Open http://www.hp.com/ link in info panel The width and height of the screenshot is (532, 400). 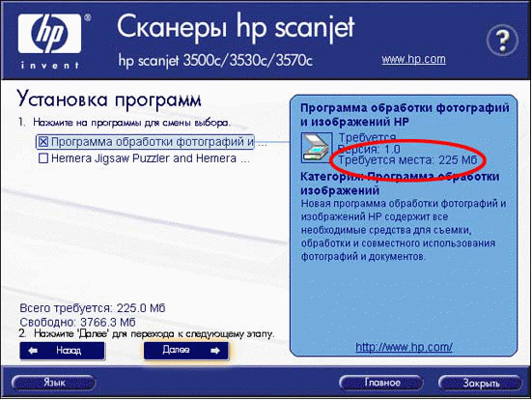click(404, 347)
